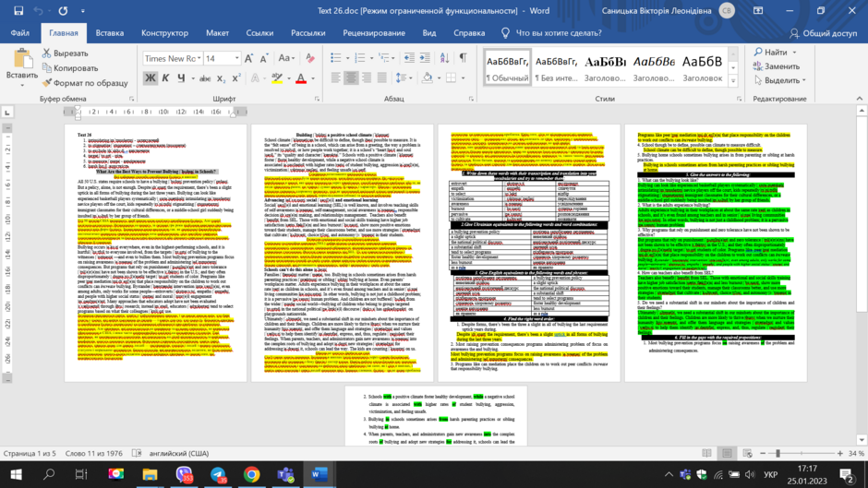This screenshot has width=868, height=488.
Task: Activate Формат по образцу painter
Action: tap(85, 83)
